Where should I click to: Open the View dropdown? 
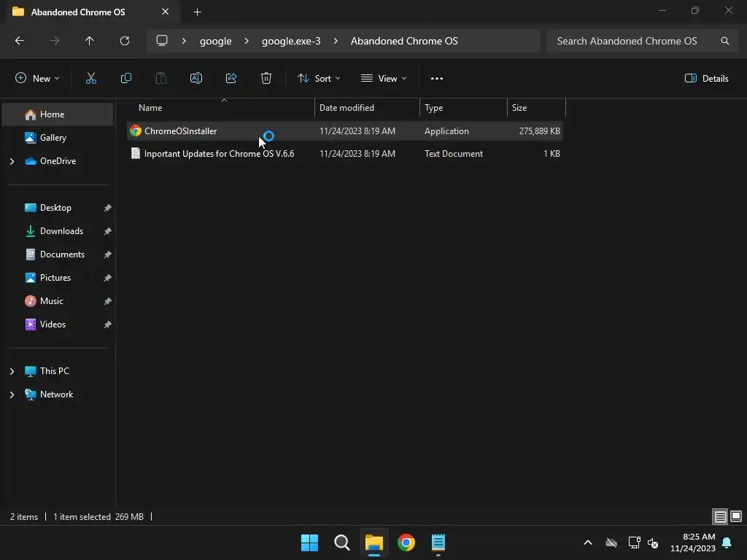pos(384,79)
